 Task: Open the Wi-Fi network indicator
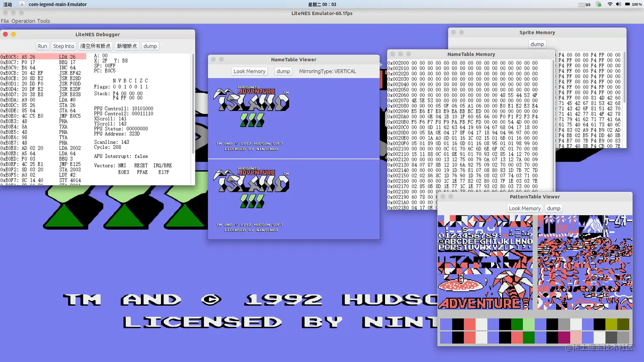(x=610, y=4)
